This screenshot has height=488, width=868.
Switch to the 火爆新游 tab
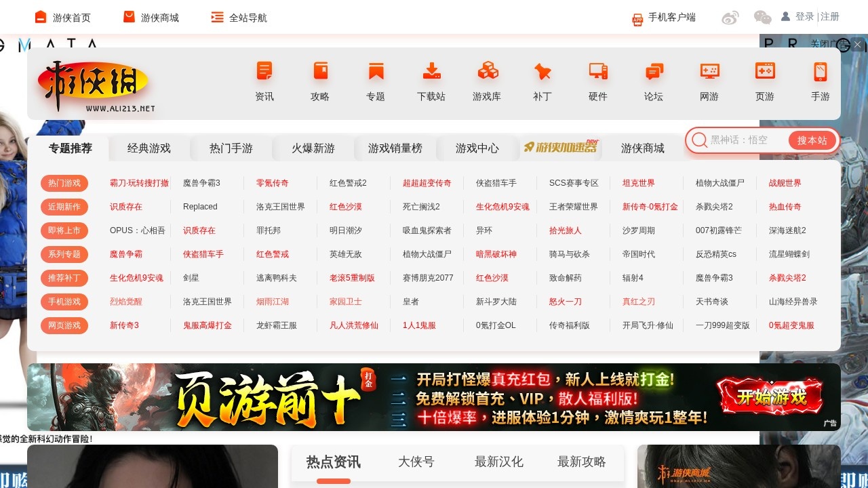pos(313,148)
